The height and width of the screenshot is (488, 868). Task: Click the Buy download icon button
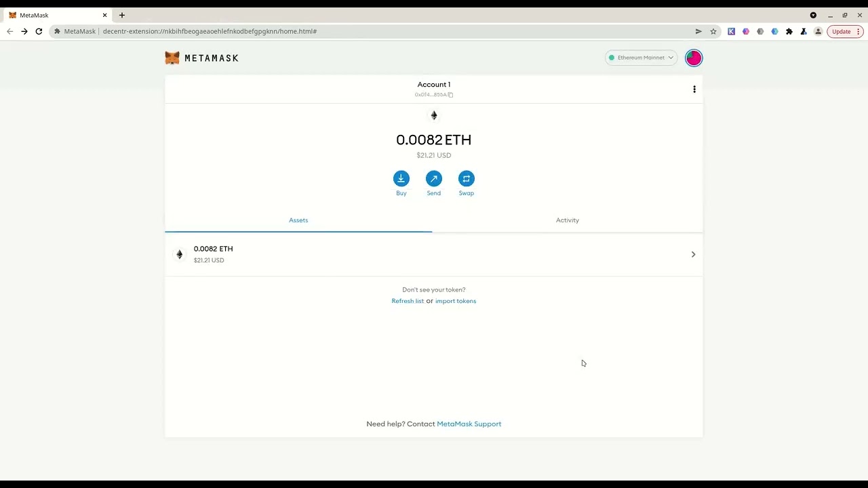401,178
